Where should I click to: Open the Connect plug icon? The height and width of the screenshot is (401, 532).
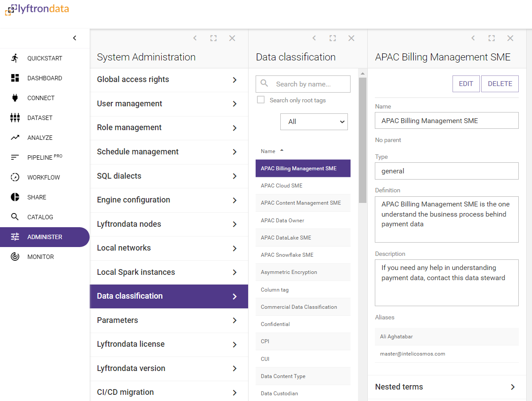(15, 98)
